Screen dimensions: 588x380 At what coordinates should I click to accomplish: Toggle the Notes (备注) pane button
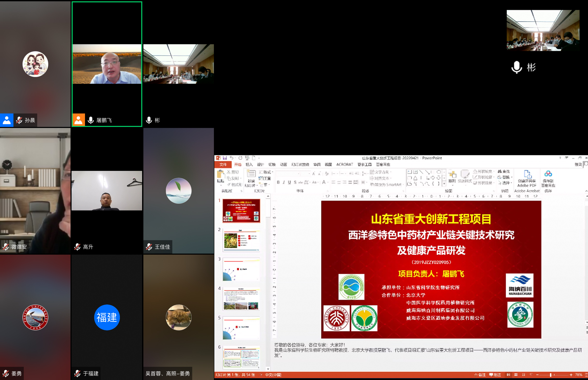tap(480, 375)
